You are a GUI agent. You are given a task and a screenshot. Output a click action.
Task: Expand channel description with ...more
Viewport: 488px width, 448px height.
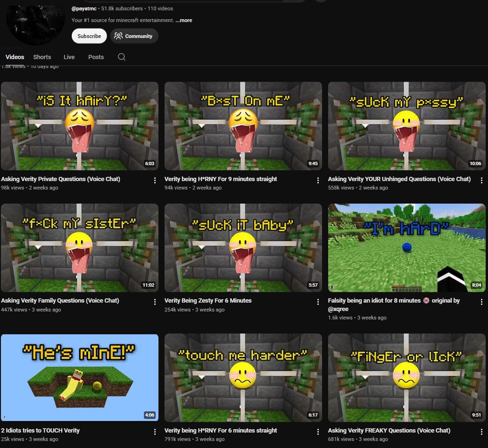184,20
